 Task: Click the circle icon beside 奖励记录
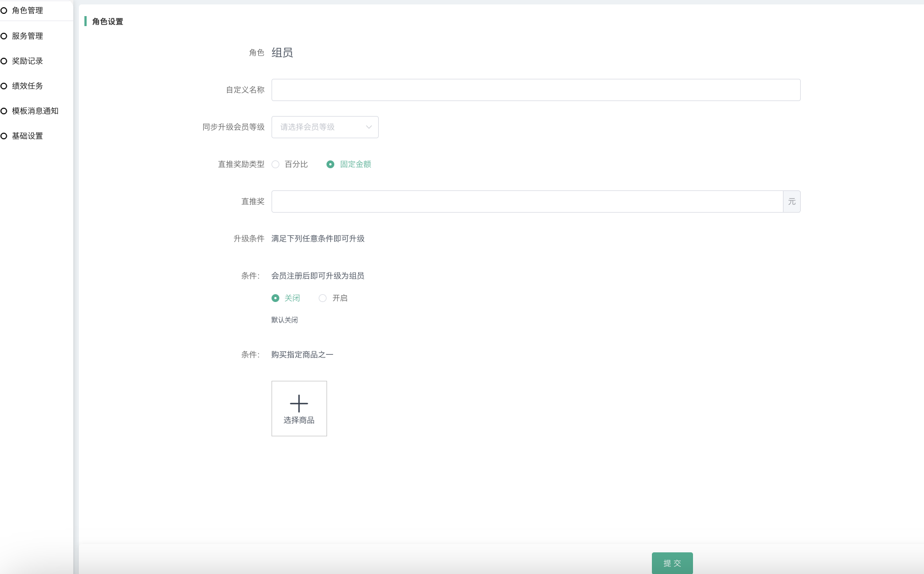point(4,61)
